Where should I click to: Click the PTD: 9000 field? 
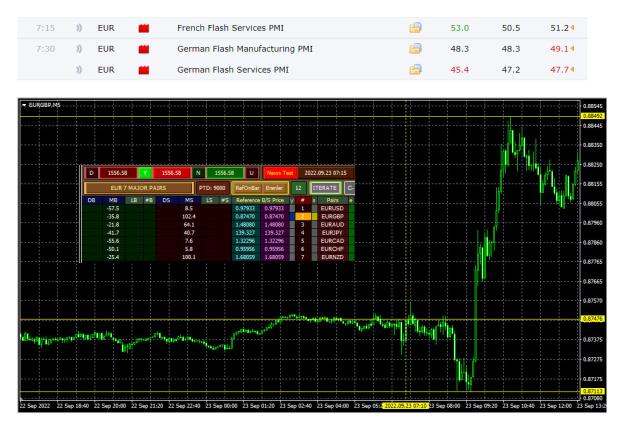click(x=212, y=188)
